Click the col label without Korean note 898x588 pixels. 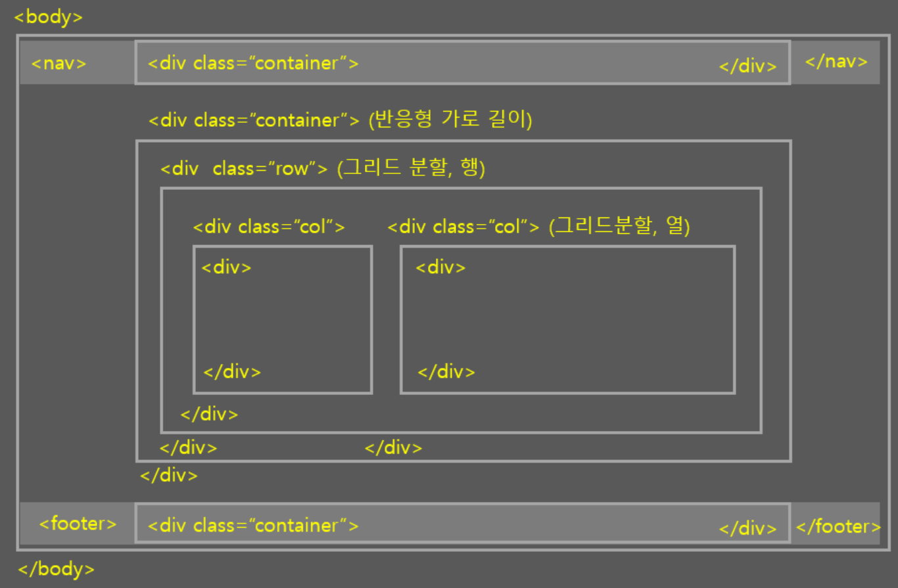click(x=269, y=227)
